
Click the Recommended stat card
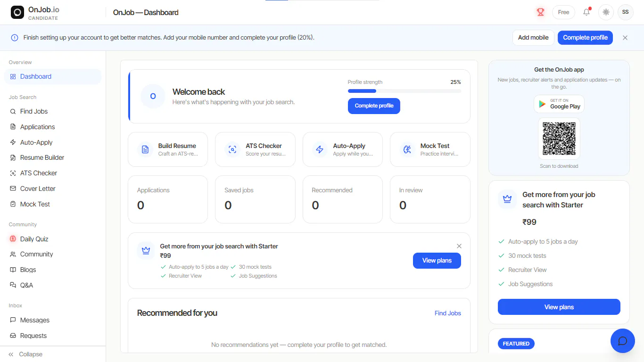[x=343, y=199]
